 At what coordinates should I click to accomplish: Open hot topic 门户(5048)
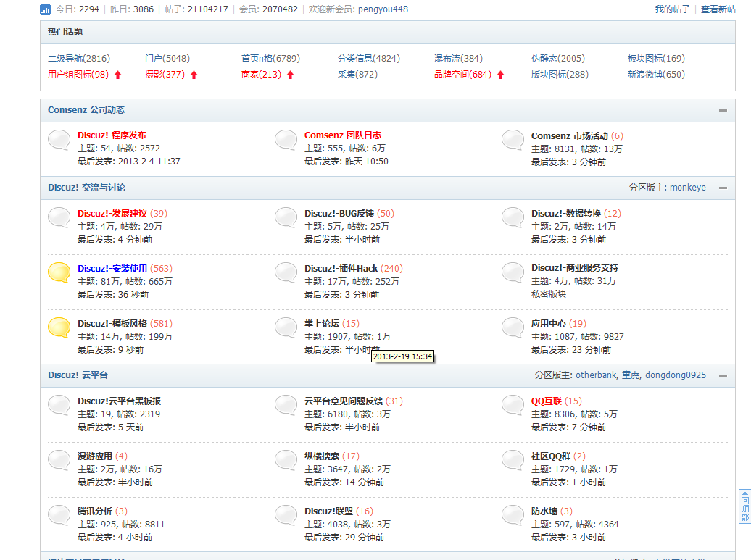pos(167,59)
